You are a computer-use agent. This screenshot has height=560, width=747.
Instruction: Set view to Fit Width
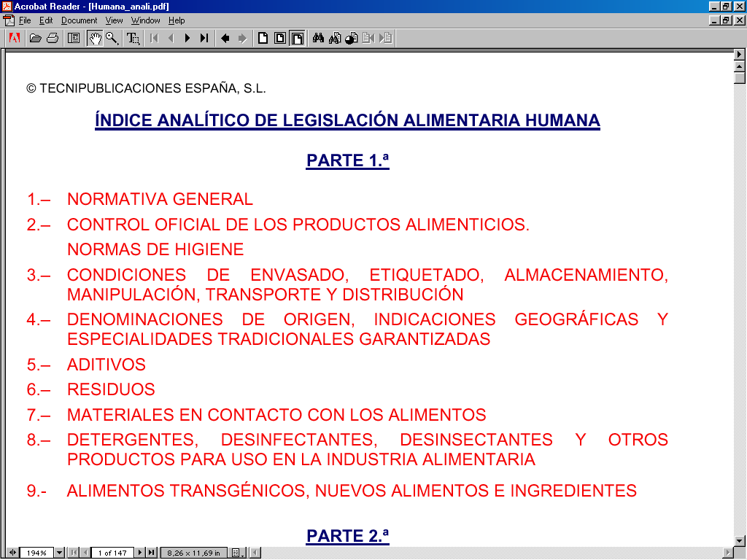[298, 38]
